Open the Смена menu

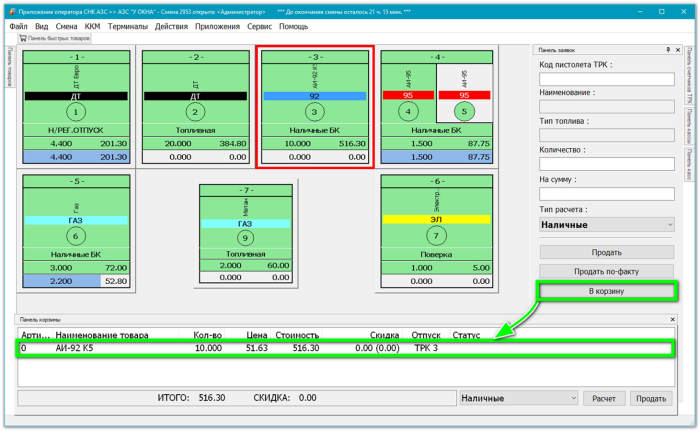(x=67, y=26)
